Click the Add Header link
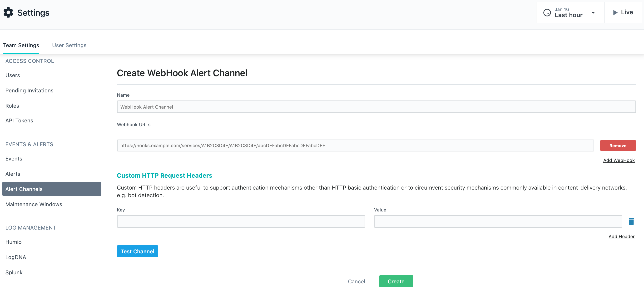This screenshot has width=644, height=291. click(621, 236)
